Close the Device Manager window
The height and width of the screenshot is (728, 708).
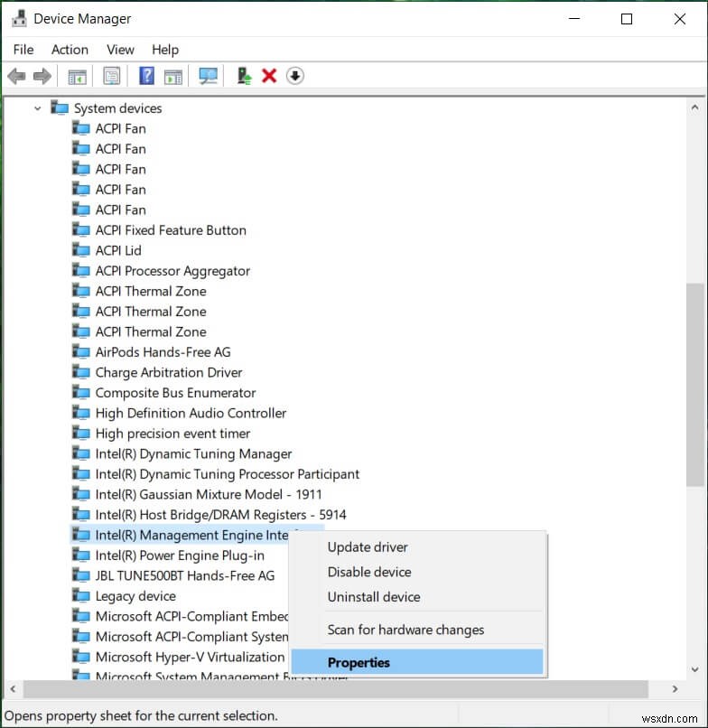(x=680, y=19)
